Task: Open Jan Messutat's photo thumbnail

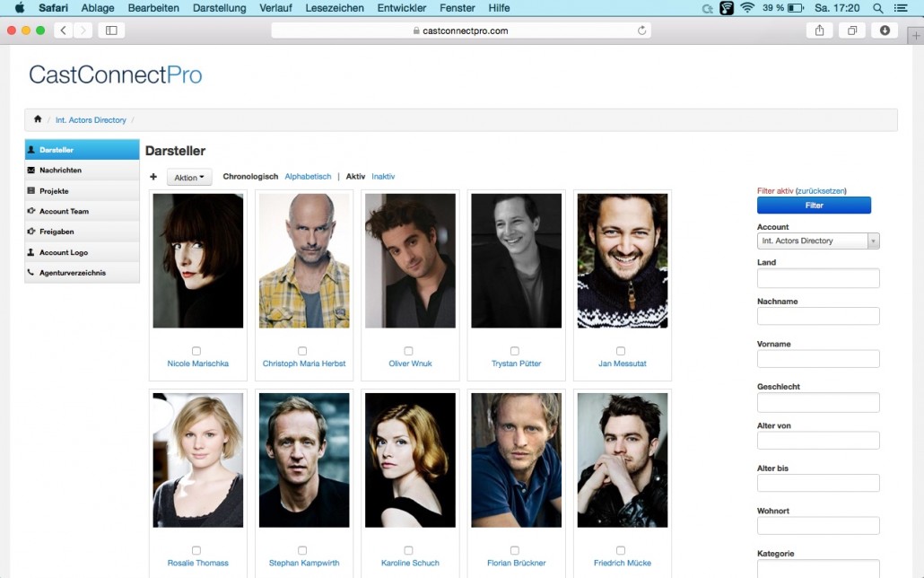Action: 623,260
